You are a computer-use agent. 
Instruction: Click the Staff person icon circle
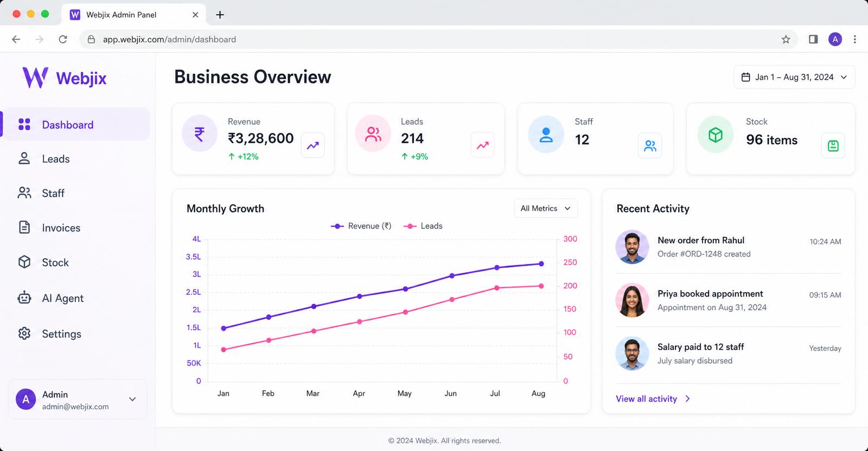coord(546,134)
